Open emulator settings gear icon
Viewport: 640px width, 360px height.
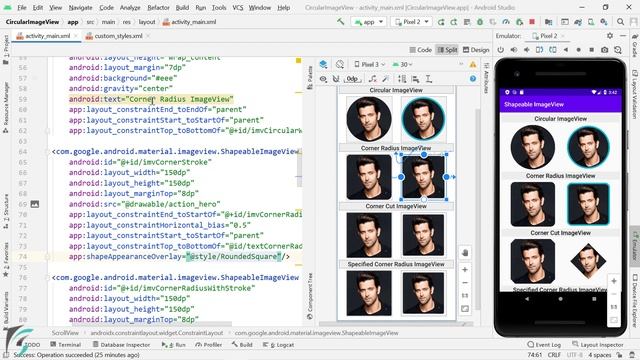610,36
